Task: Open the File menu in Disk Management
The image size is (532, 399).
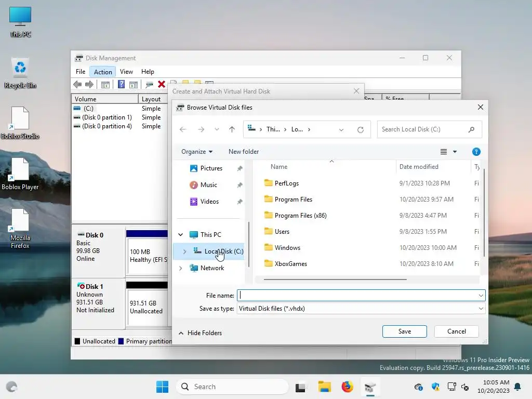Action: click(81, 72)
